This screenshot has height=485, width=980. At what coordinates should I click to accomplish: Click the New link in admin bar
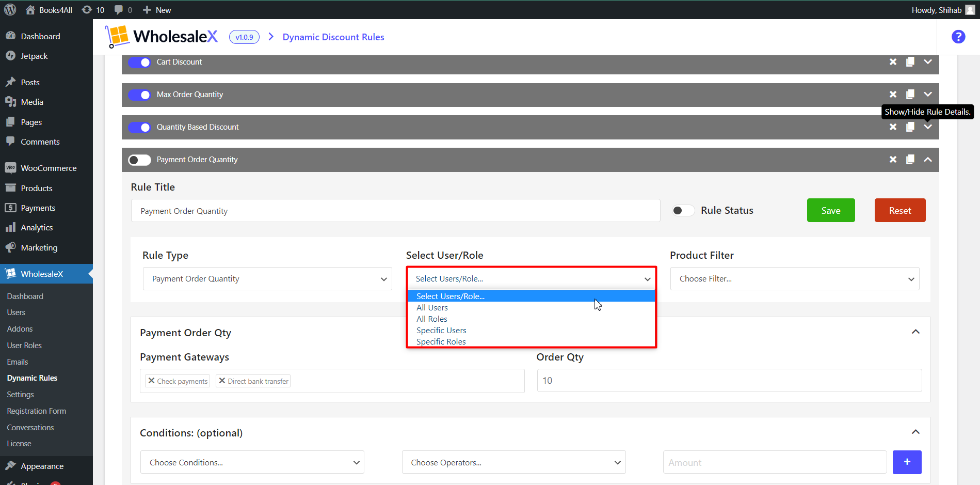pyautogui.click(x=157, y=10)
